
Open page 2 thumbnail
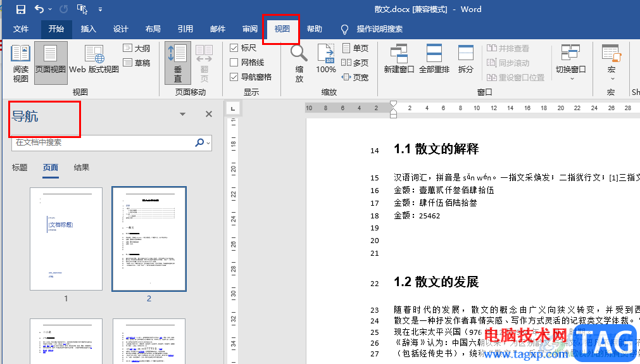pos(149,239)
